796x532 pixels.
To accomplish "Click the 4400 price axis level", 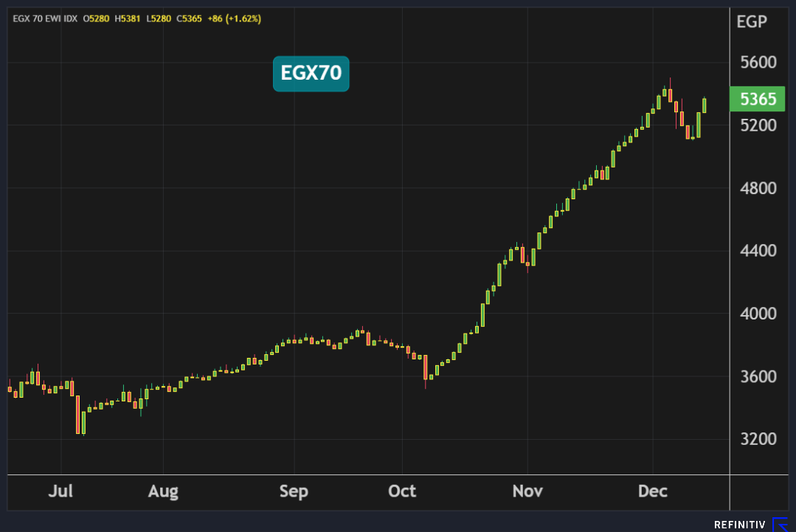I will [x=758, y=251].
